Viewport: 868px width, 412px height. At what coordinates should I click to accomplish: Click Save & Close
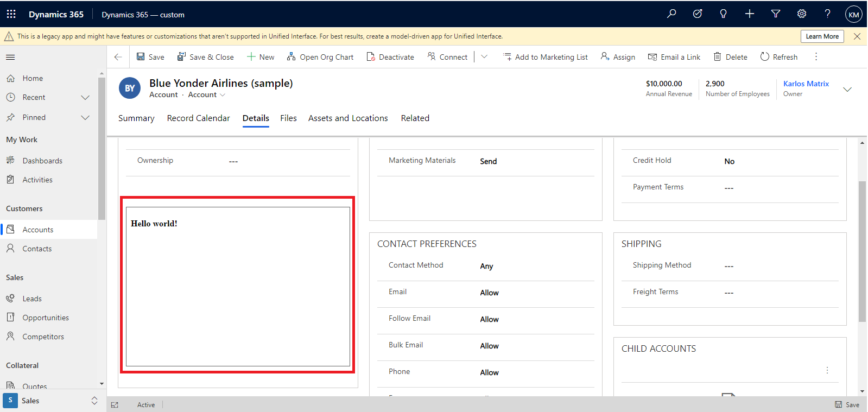(x=206, y=57)
